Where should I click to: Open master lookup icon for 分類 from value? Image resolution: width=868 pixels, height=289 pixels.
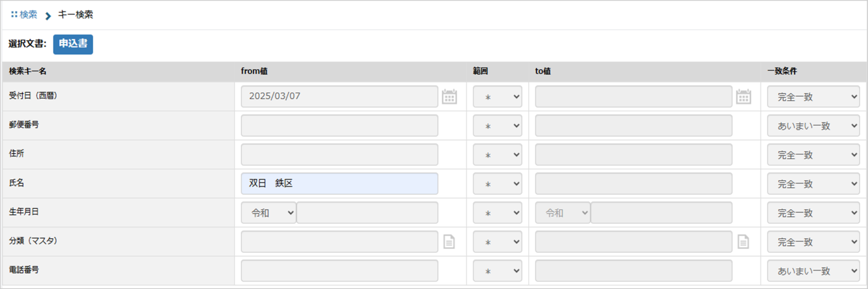(449, 242)
